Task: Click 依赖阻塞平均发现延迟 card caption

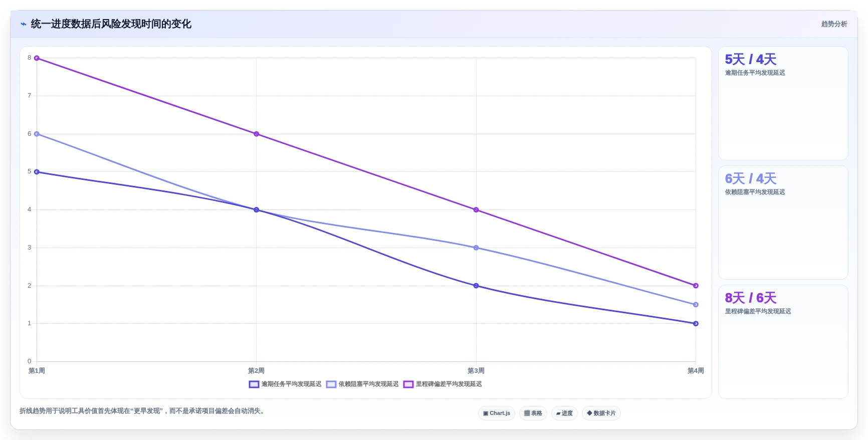Action: 755,192
